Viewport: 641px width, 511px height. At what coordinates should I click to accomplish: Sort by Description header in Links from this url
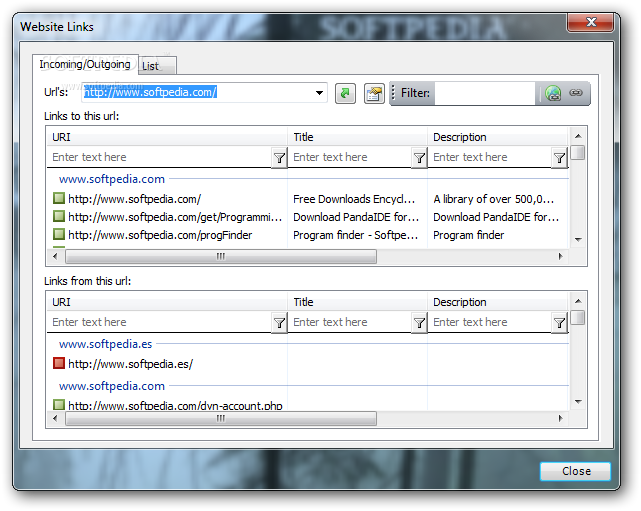(x=498, y=302)
